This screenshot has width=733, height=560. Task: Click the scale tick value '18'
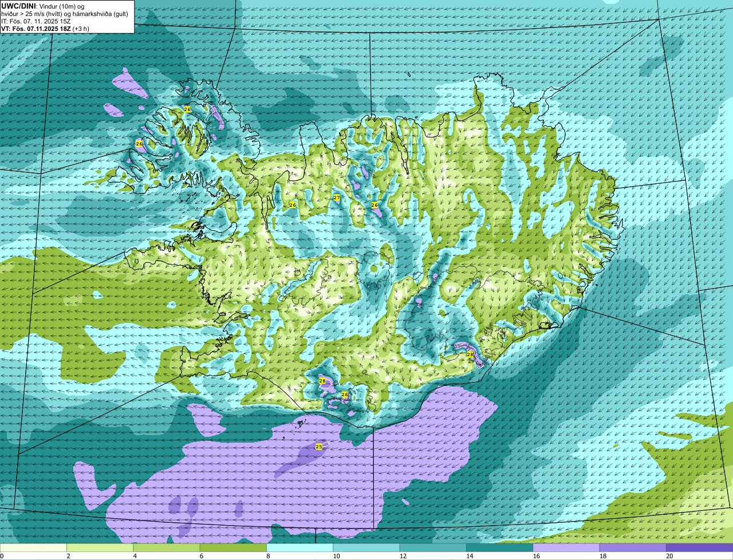602,556
